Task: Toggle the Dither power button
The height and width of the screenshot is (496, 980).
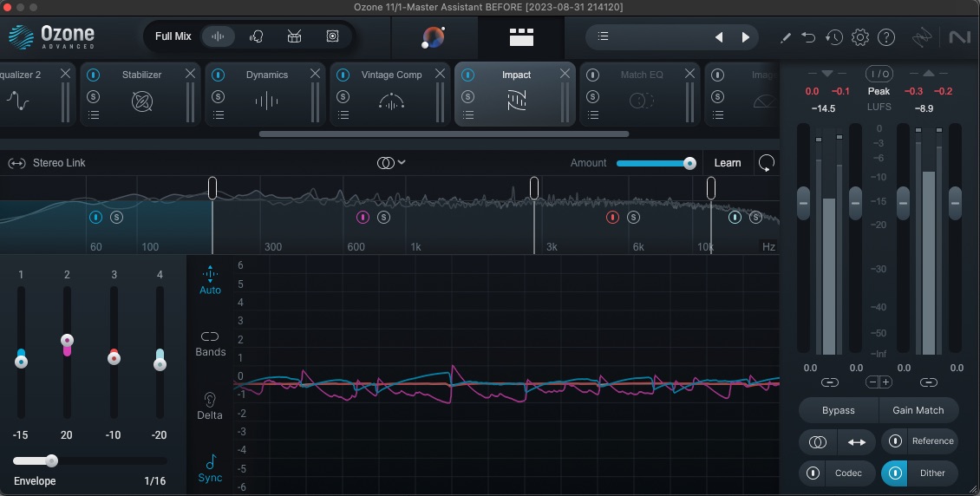Action: pyautogui.click(x=895, y=473)
